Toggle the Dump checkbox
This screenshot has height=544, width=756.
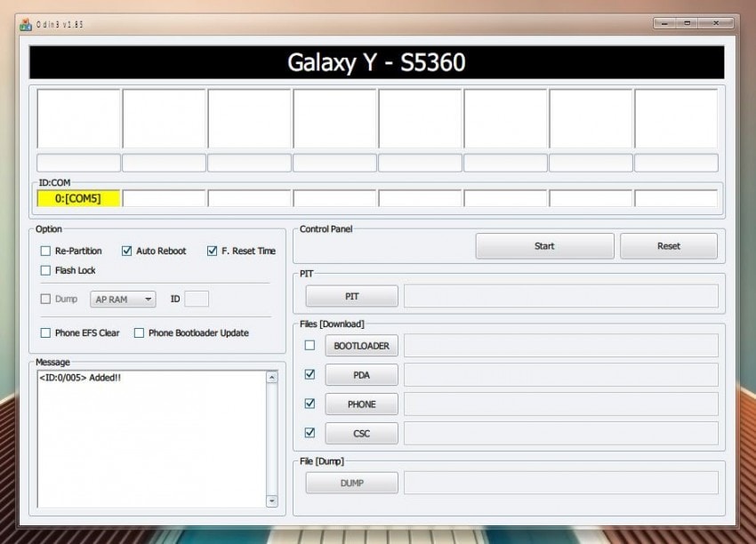45,299
